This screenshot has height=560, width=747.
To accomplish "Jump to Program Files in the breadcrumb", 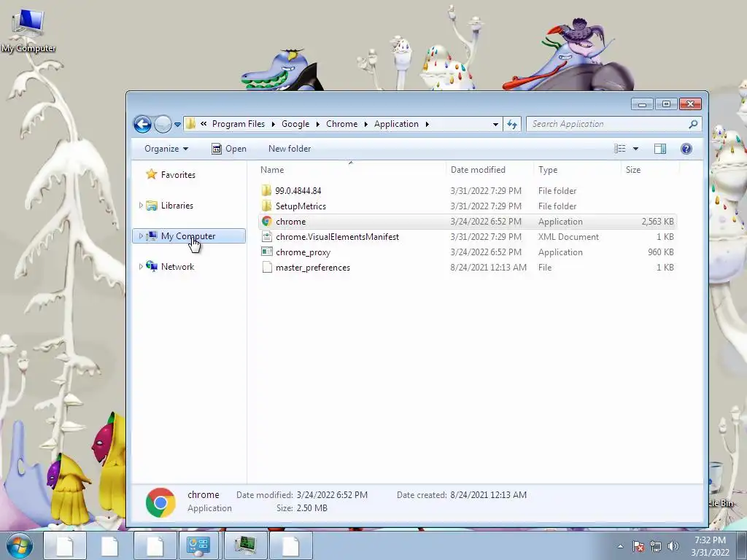I will click(239, 124).
